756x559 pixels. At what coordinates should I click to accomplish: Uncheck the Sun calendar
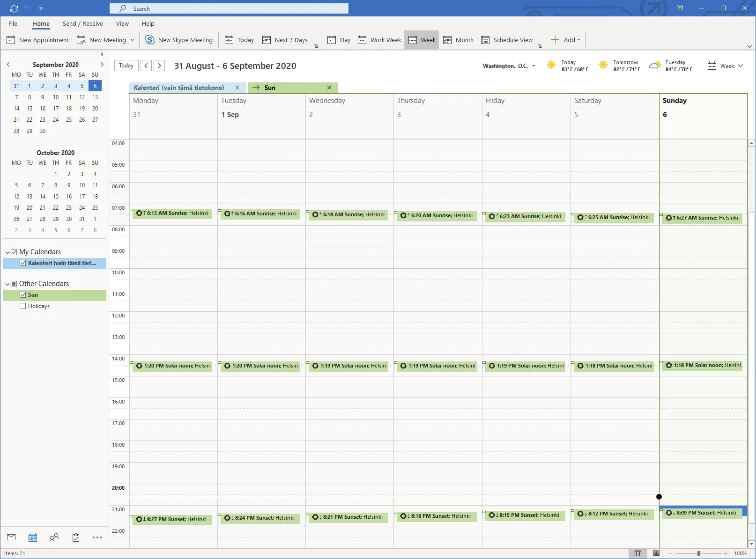coord(23,294)
